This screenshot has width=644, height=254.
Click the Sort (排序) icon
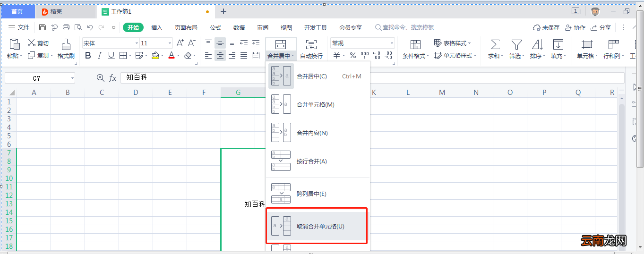click(537, 44)
